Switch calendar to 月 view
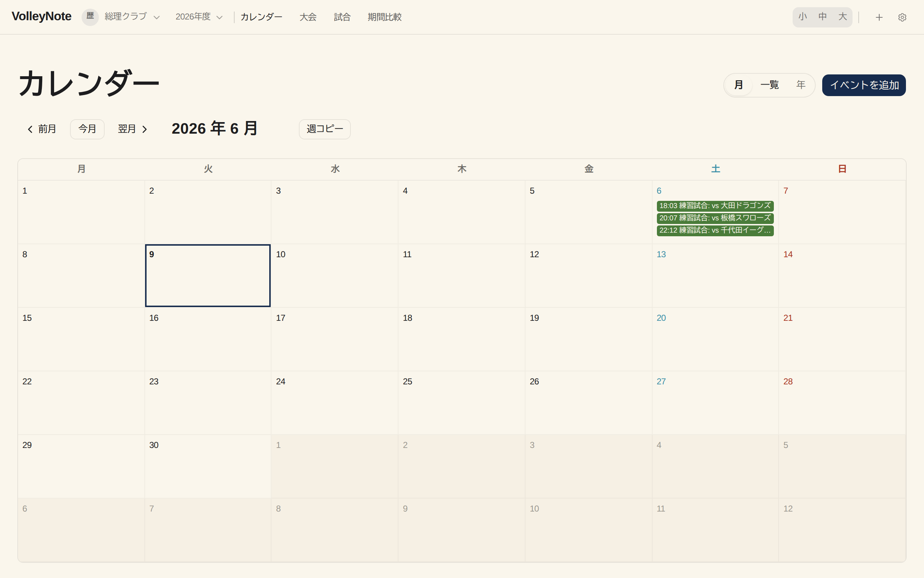 738,85
